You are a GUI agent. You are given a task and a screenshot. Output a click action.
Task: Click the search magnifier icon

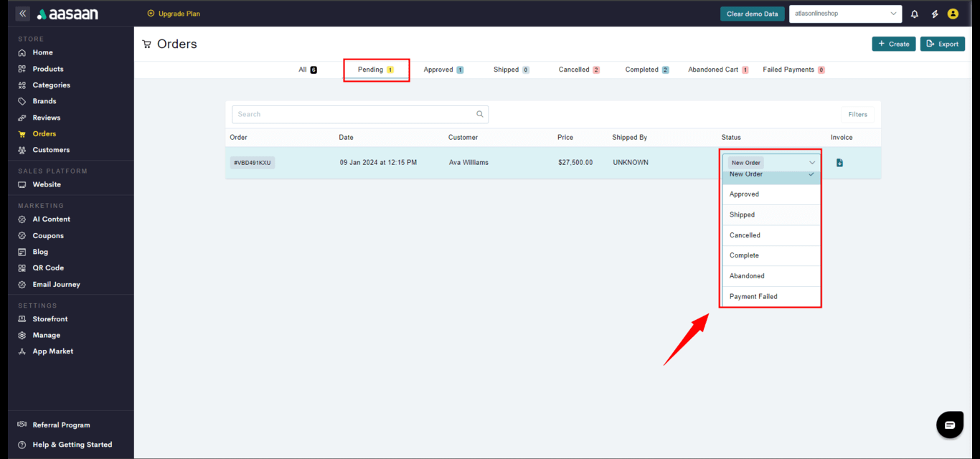click(x=480, y=114)
